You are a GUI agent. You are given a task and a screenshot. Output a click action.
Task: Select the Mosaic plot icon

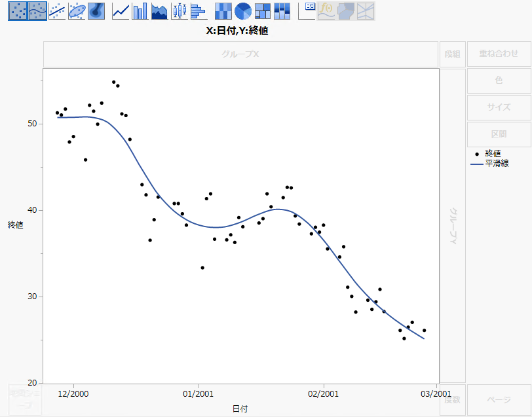282,11
